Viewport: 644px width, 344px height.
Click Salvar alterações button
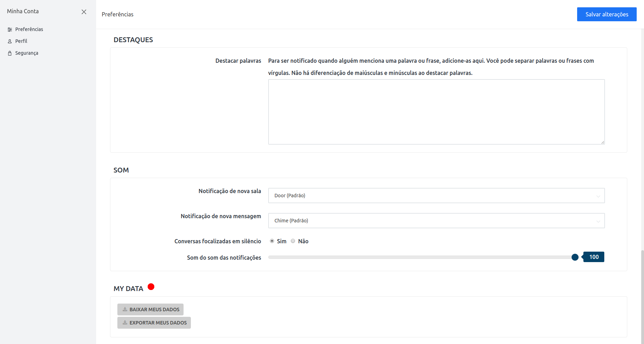[x=607, y=14]
